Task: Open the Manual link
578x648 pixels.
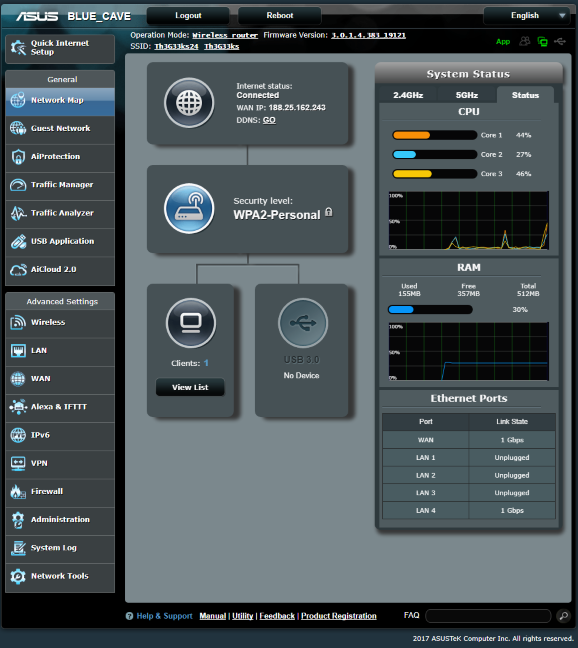Action: tap(213, 616)
